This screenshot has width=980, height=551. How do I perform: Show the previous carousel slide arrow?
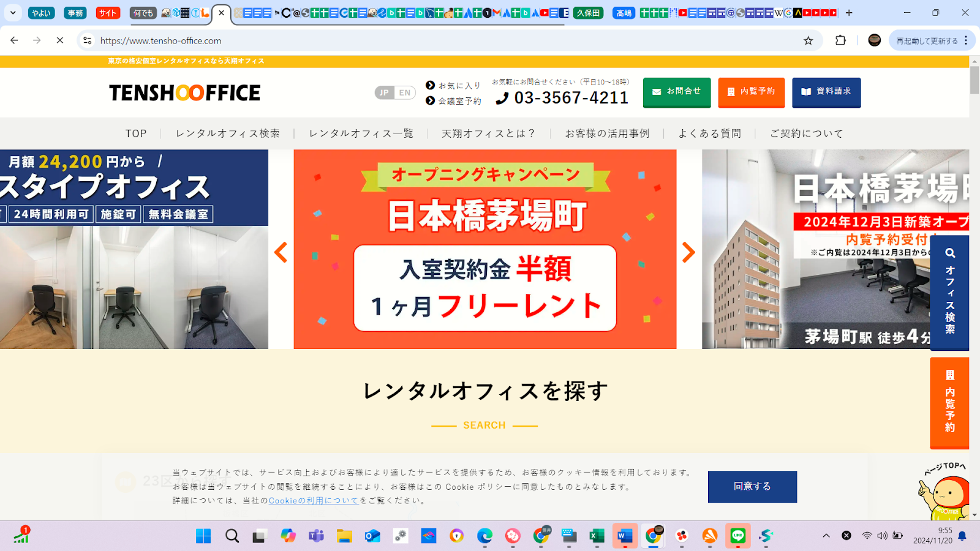coord(281,252)
